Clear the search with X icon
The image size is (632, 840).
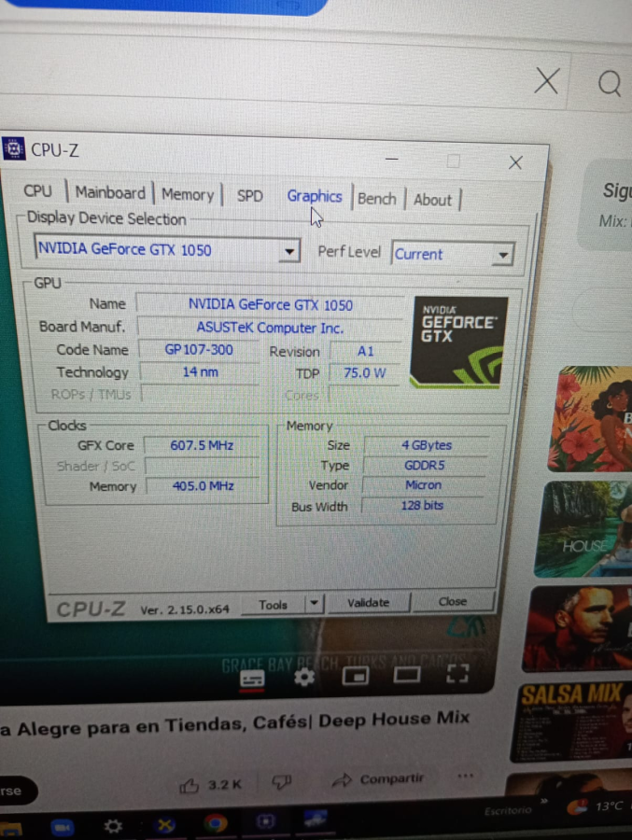[547, 81]
